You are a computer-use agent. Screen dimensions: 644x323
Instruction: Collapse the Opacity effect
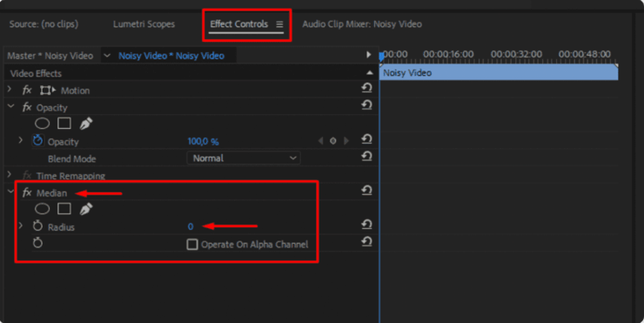(10, 106)
